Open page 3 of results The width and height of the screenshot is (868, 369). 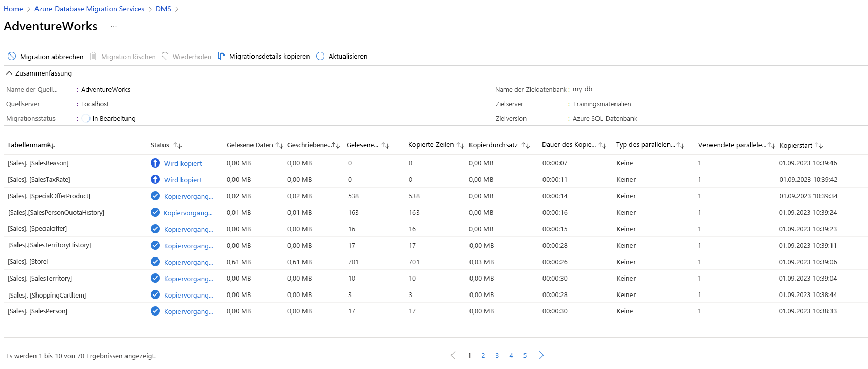tap(497, 356)
